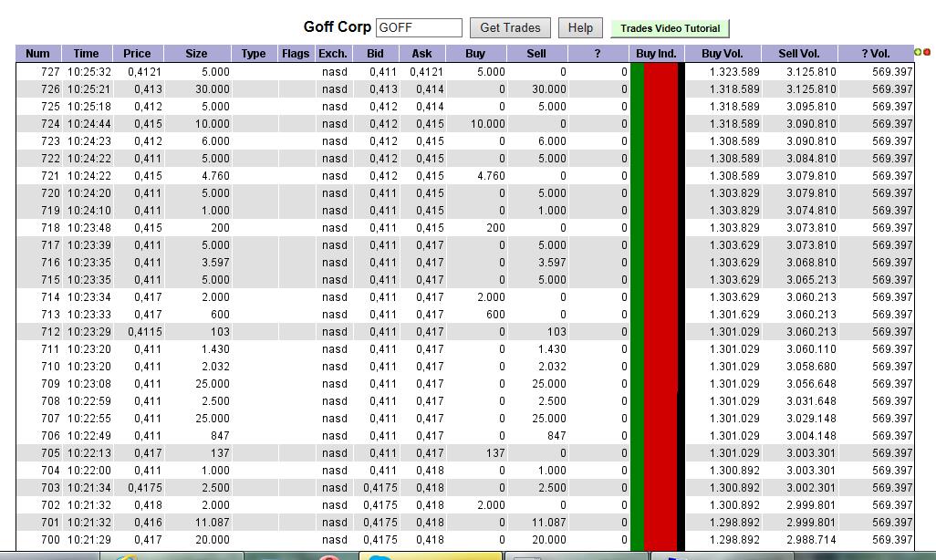
Task: Click the Bid column header
Action: click(376, 53)
